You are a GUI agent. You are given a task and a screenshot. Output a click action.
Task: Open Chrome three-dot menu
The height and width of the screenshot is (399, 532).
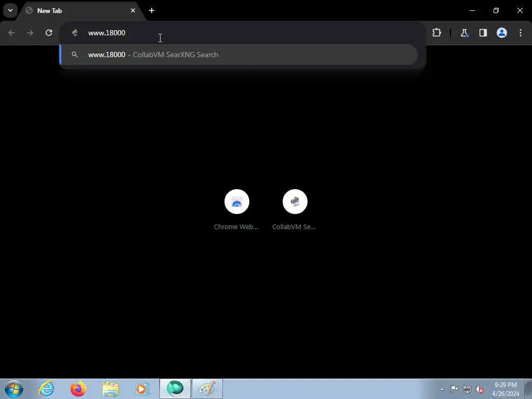521,33
